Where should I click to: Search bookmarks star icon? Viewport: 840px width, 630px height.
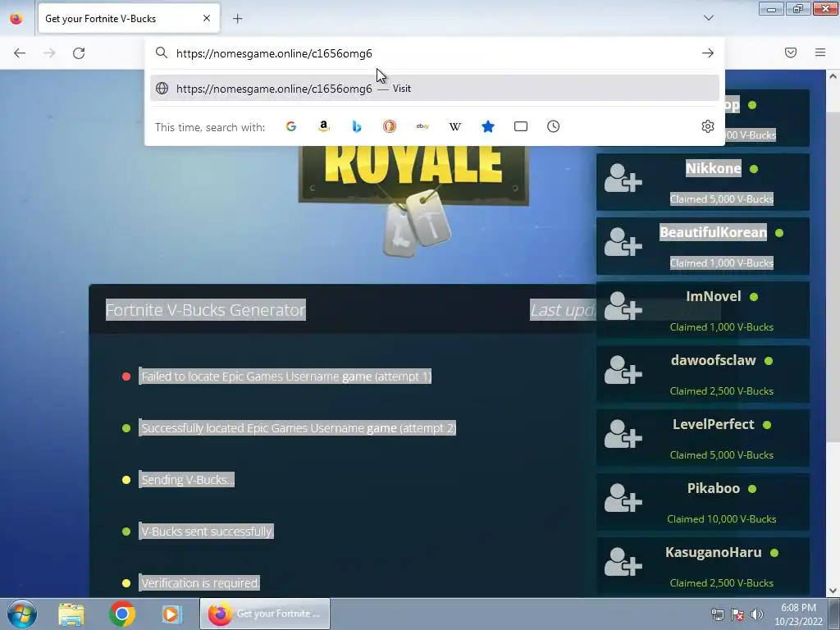(488, 126)
